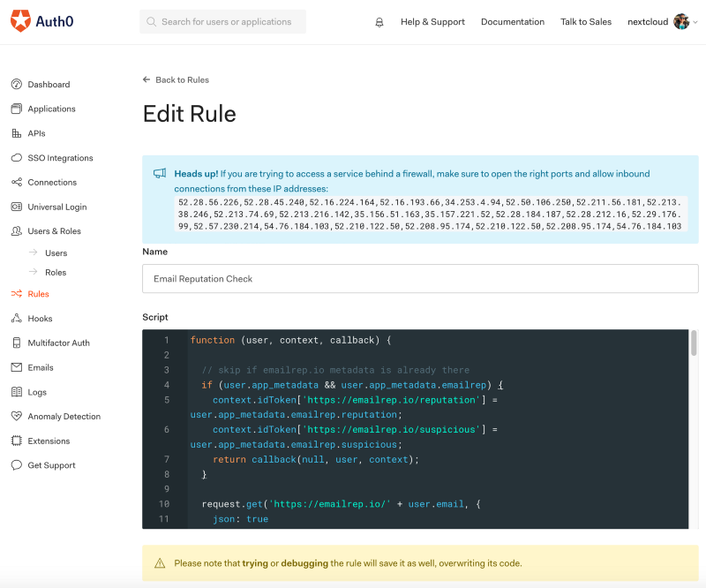Click the rule Name input field

[x=420, y=279]
